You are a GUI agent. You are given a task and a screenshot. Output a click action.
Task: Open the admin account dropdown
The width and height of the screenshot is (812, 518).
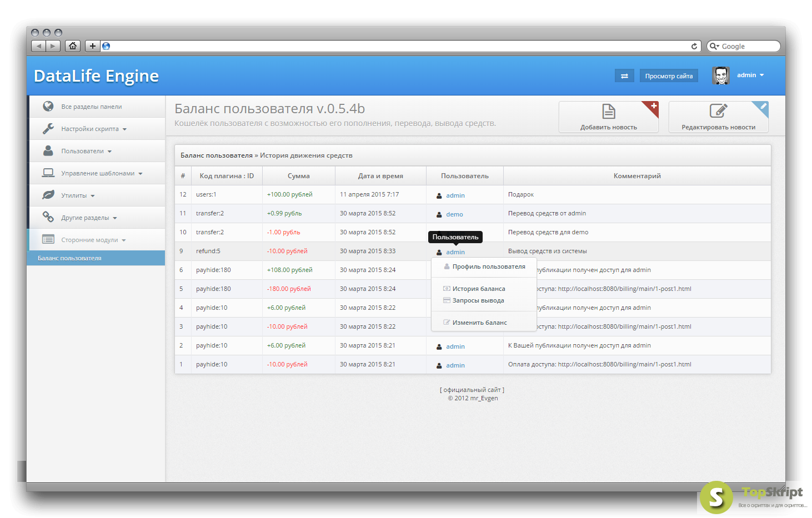pyautogui.click(x=750, y=75)
